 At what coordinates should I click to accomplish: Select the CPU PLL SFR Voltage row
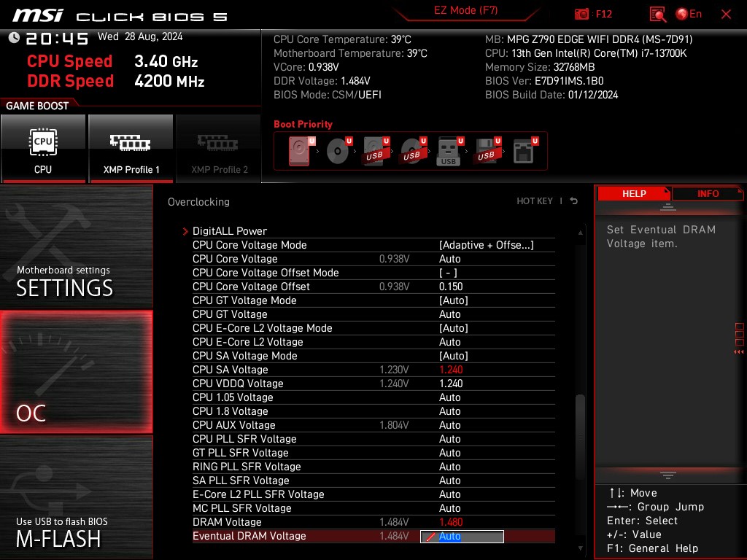coord(373,438)
